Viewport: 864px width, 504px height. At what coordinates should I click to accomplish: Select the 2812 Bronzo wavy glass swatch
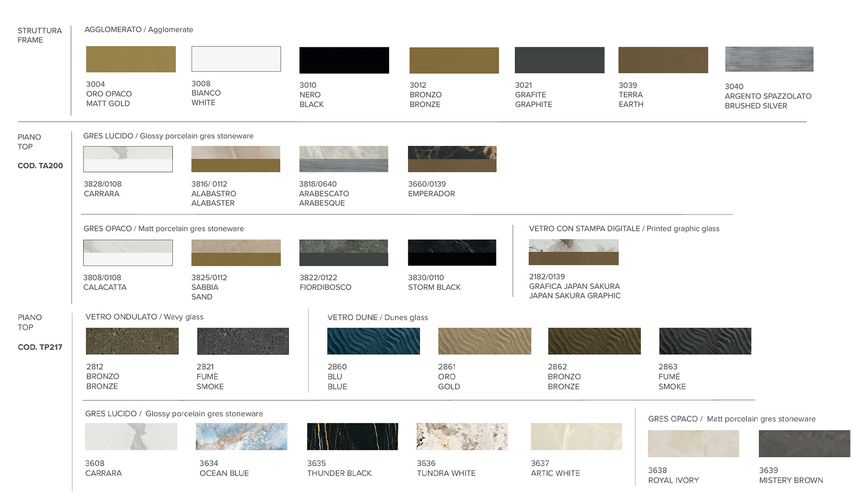point(132,341)
